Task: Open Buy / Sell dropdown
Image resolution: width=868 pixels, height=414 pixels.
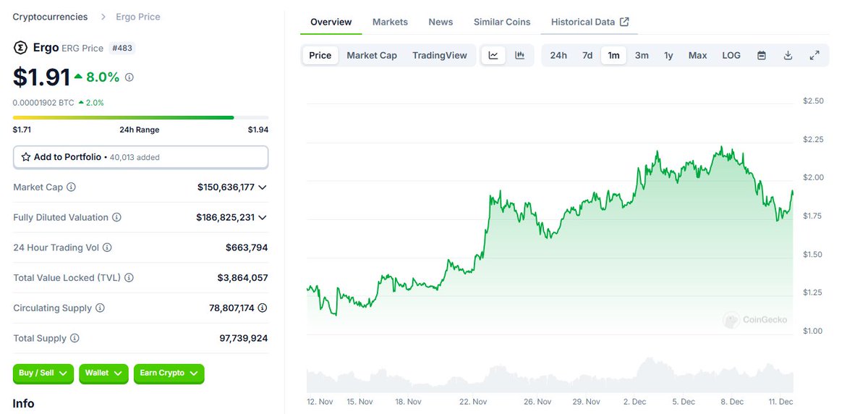Action: pyautogui.click(x=43, y=373)
